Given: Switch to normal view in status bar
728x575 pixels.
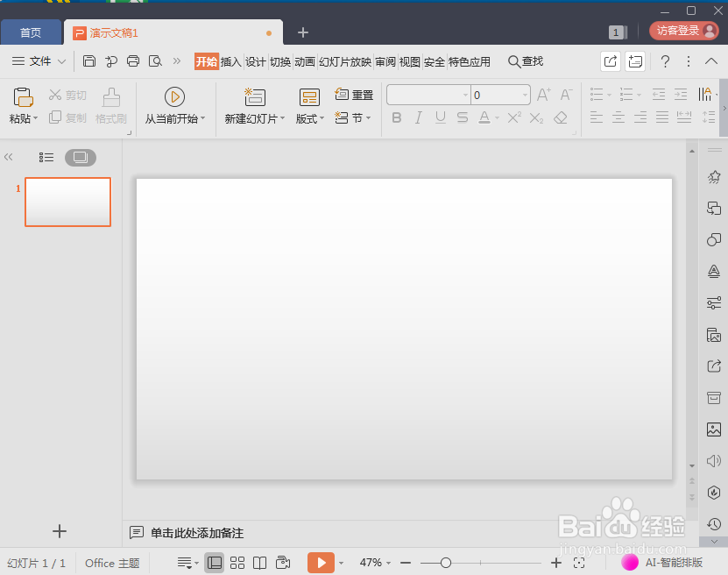Looking at the screenshot, I should [x=215, y=563].
